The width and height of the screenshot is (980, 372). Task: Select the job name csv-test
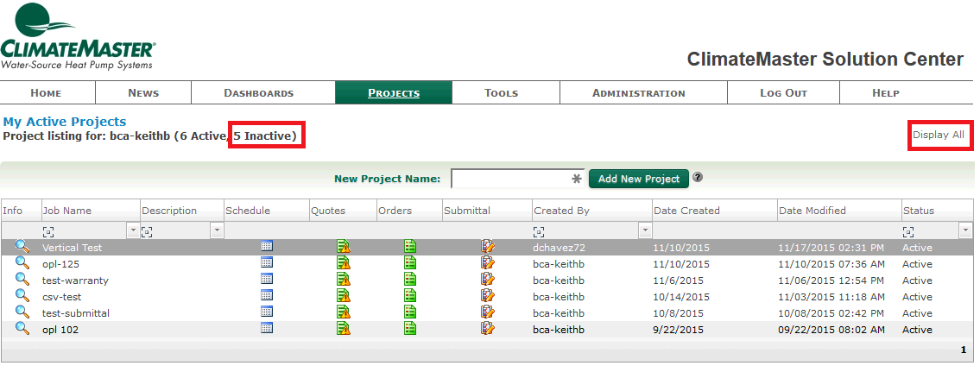(x=62, y=296)
